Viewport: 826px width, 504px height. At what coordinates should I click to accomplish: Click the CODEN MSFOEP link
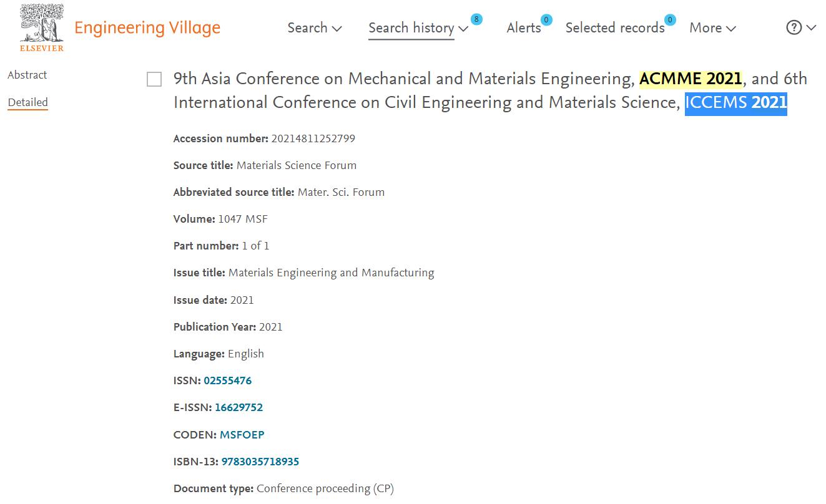(242, 435)
